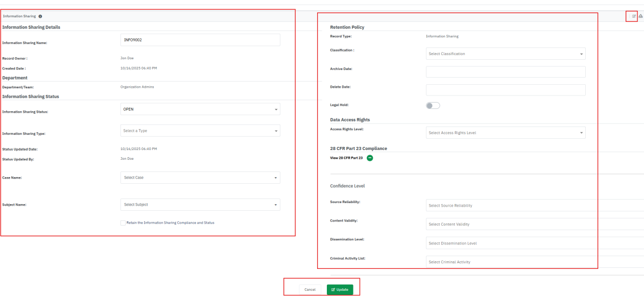Click the Information Sharing info icon
This screenshot has width=644, height=298.
pos(40,16)
